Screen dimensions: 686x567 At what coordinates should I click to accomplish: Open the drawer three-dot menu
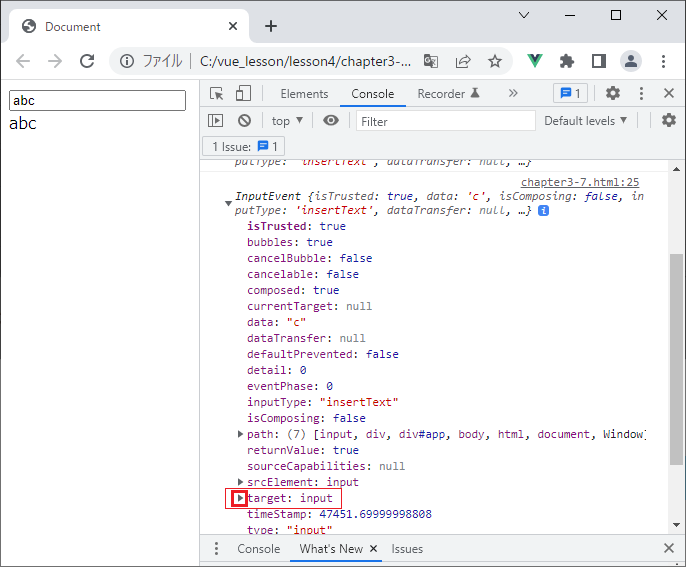coord(216,549)
